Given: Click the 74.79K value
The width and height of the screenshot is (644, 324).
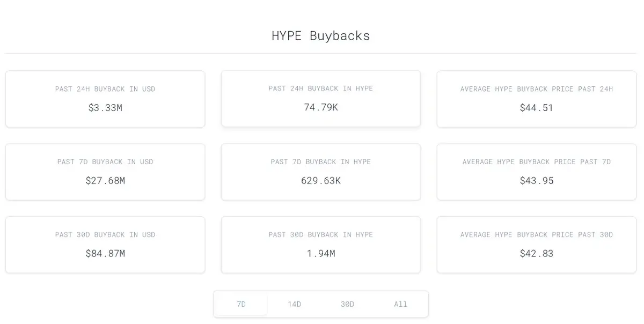Looking at the screenshot, I should 321,107.
